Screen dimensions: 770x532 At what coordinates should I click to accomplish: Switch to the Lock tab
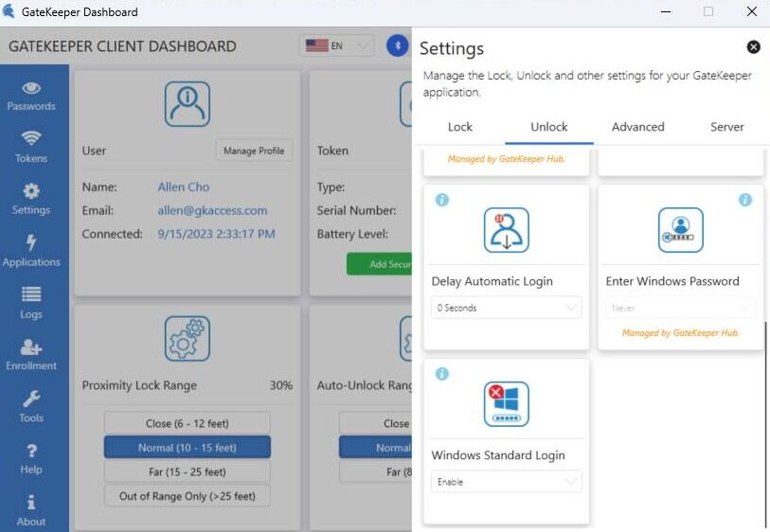(x=460, y=127)
